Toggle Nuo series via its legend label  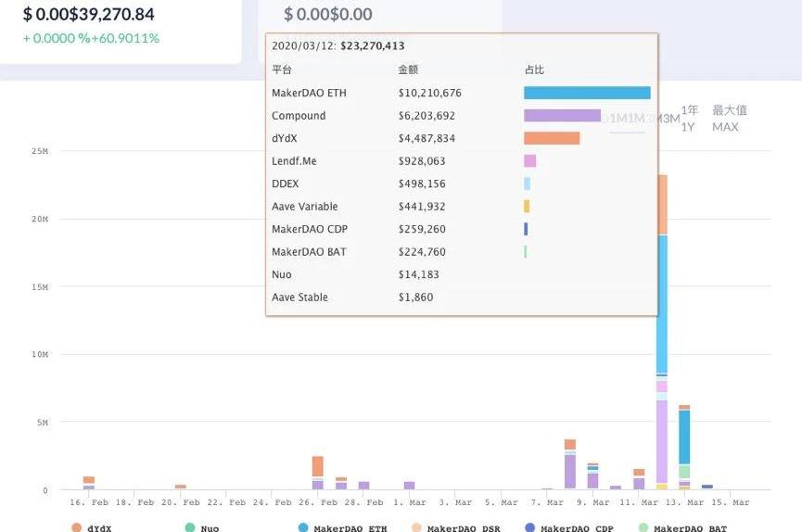(x=210, y=528)
